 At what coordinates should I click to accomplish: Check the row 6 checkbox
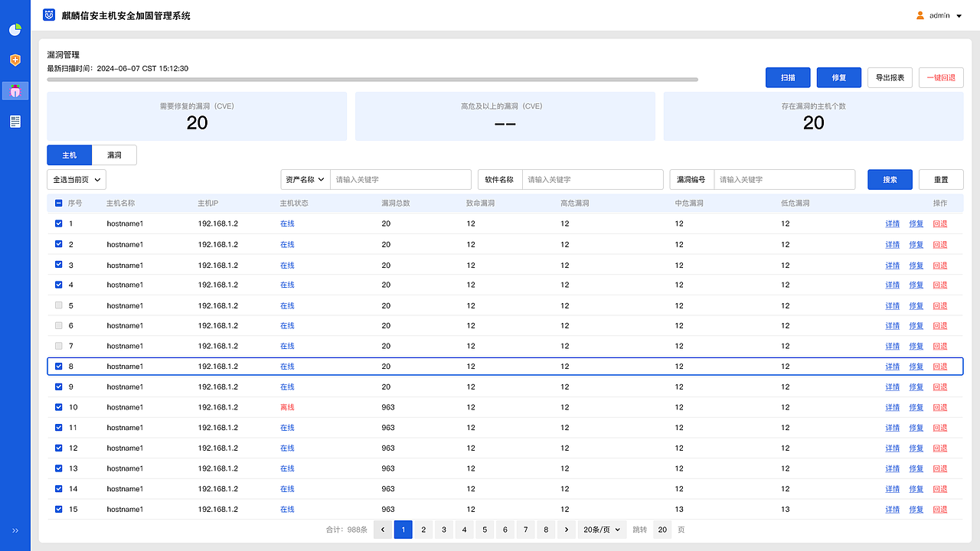pos(59,325)
